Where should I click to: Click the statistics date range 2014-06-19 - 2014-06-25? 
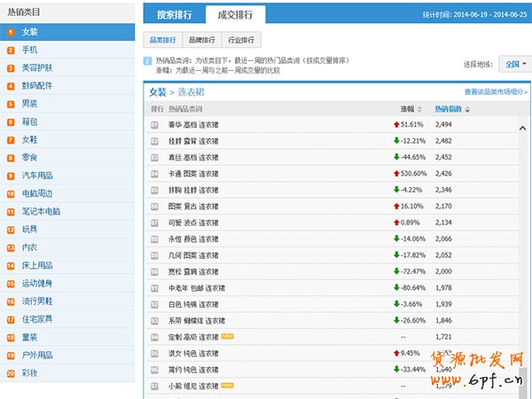(x=490, y=14)
